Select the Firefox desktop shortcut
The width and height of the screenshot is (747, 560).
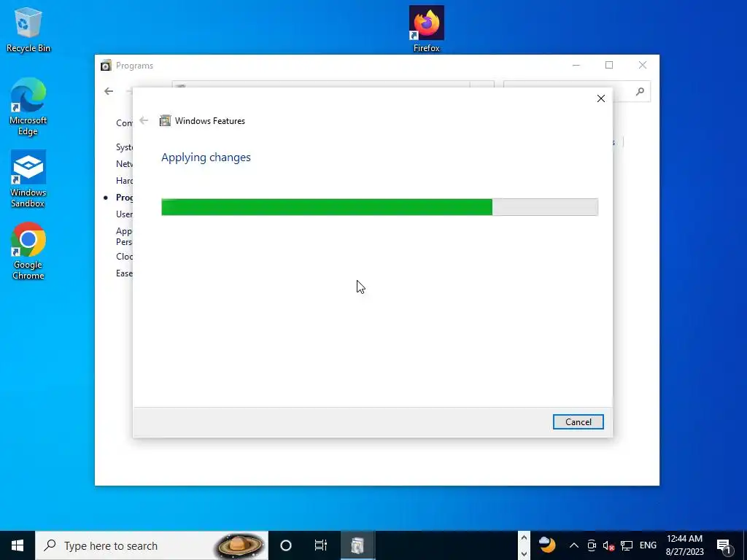426,29
